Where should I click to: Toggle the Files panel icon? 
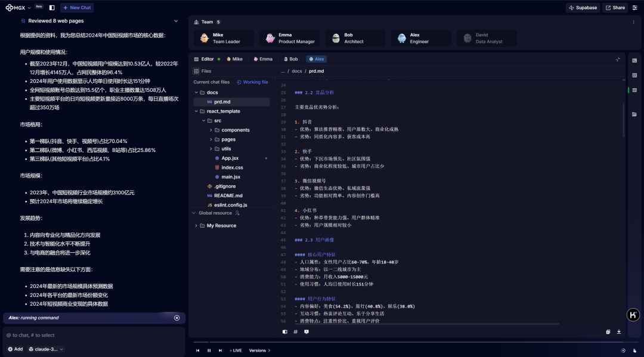196,71
